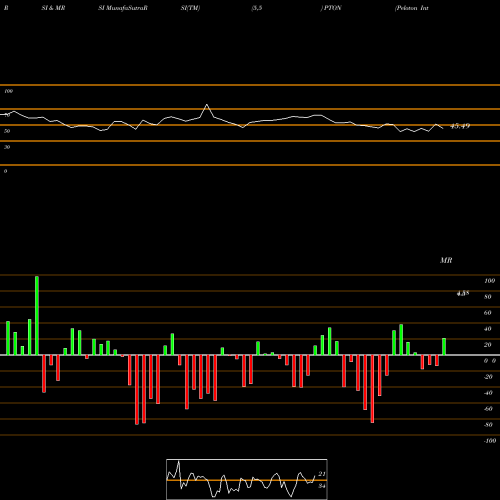This screenshot has height=500, width=500.
Task: Click the histogram axis label -60
Action: click(x=488, y=409)
